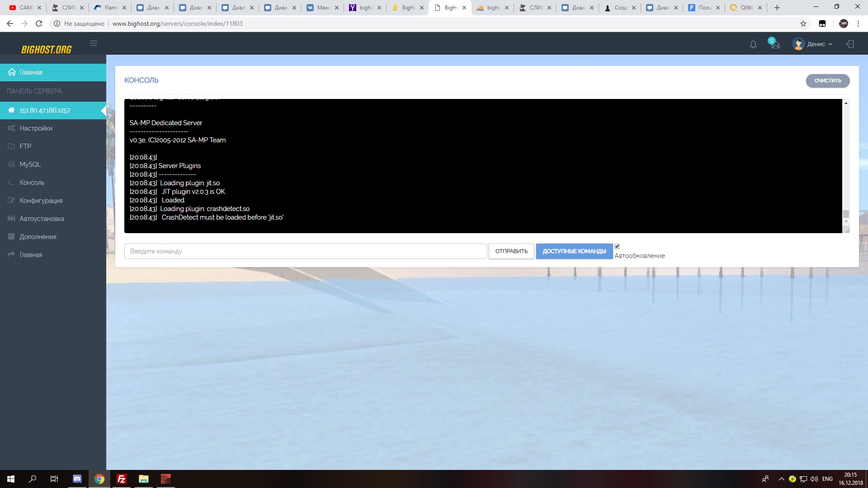Click the database icon beside MySQL
Image resolution: width=868 pixels, height=488 pixels.
click(11, 164)
